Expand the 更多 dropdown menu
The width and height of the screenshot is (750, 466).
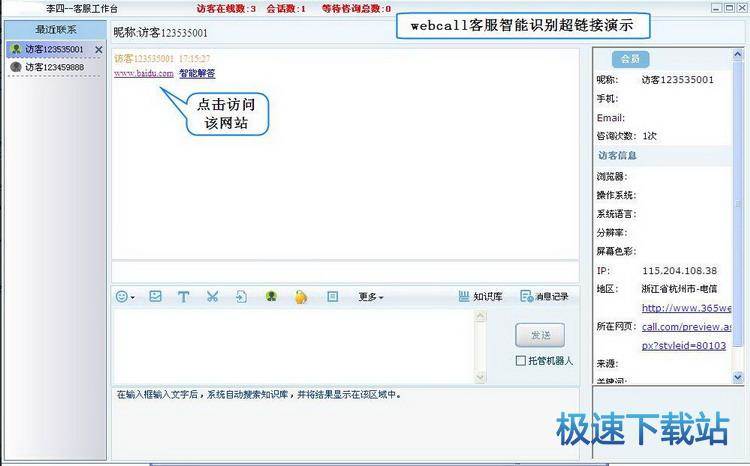[371, 297]
